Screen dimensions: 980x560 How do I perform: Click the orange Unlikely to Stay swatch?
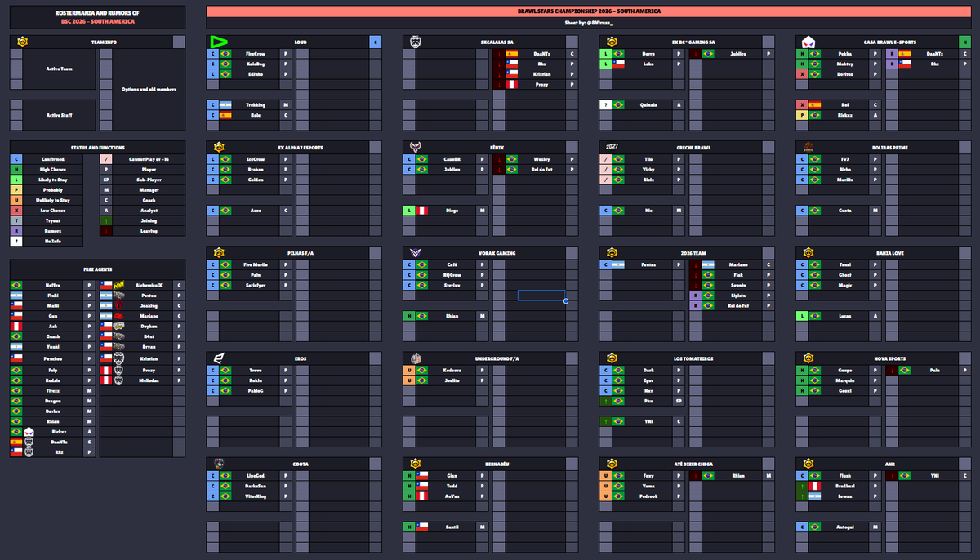coord(16,200)
